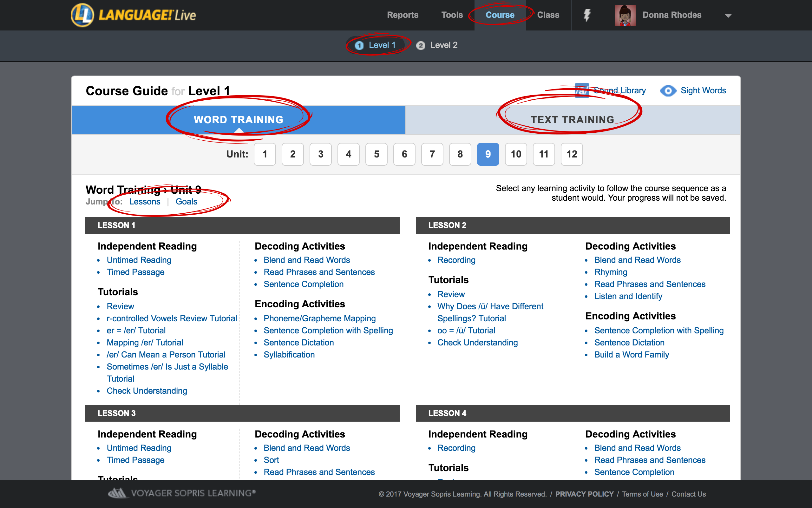Click the lightning bolt icon in header
Image resolution: width=812 pixels, height=508 pixels.
pyautogui.click(x=587, y=15)
